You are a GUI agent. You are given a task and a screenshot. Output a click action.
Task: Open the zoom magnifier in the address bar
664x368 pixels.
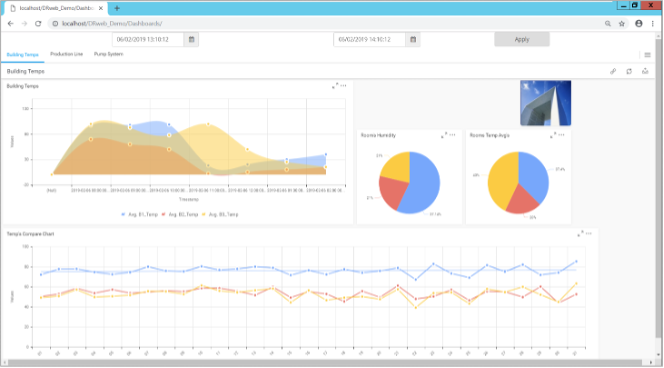tap(608, 24)
